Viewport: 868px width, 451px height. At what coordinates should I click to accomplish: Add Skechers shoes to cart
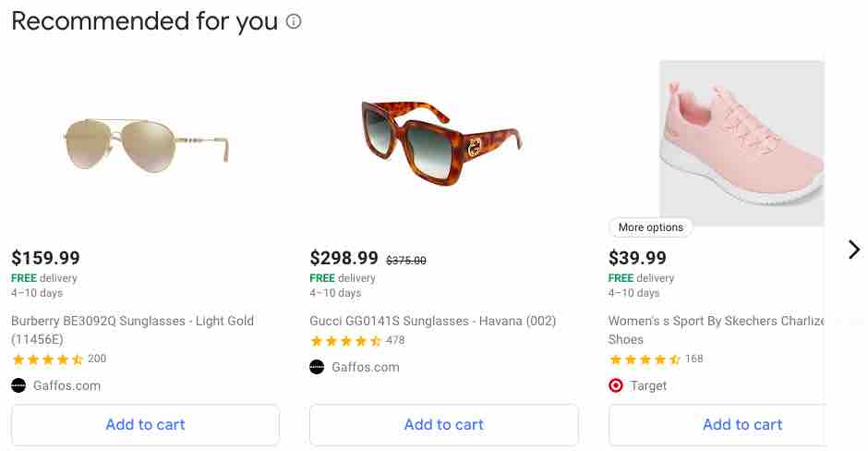click(x=717, y=425)
